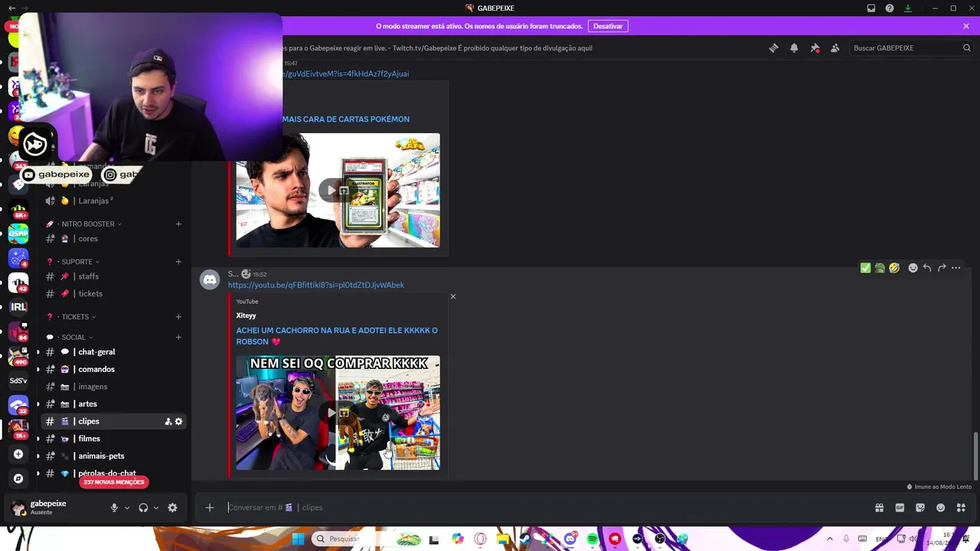Open the Discord help icon

pyautogui.click(x=890, y=8)
